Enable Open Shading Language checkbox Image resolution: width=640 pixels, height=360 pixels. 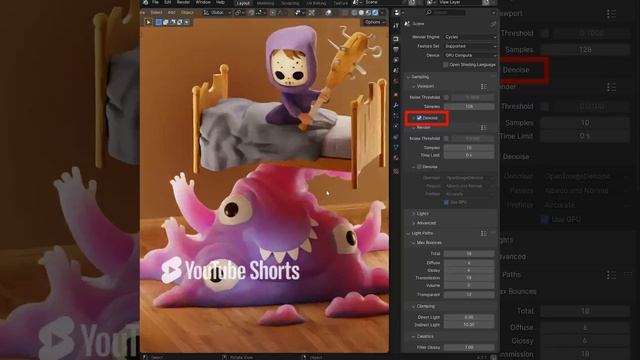click(x=445, y=65)
